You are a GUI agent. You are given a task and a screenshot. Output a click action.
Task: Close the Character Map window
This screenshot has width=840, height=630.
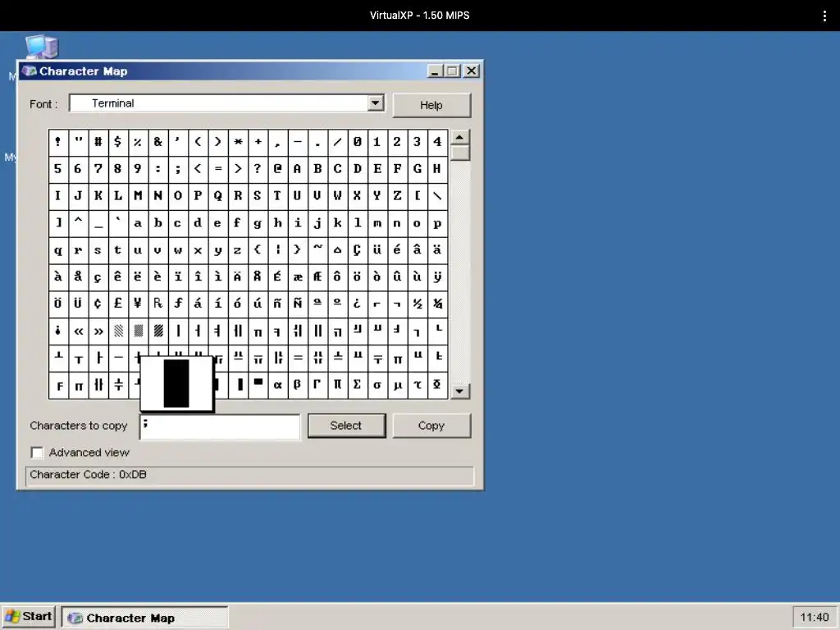point(472,71)
